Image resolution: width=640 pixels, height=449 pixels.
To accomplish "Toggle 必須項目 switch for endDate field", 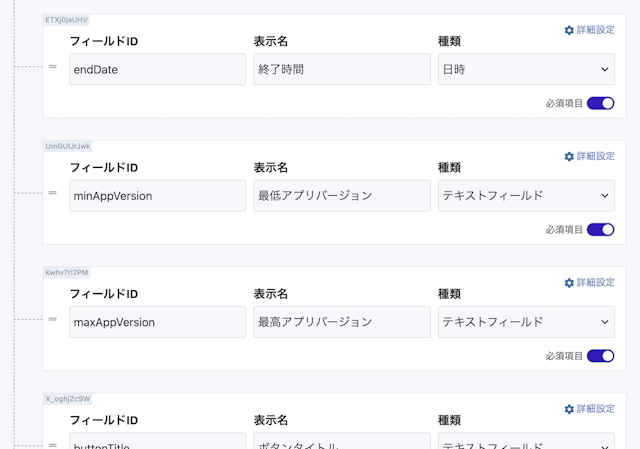I will pyautogui.click(x=600, y=104).
